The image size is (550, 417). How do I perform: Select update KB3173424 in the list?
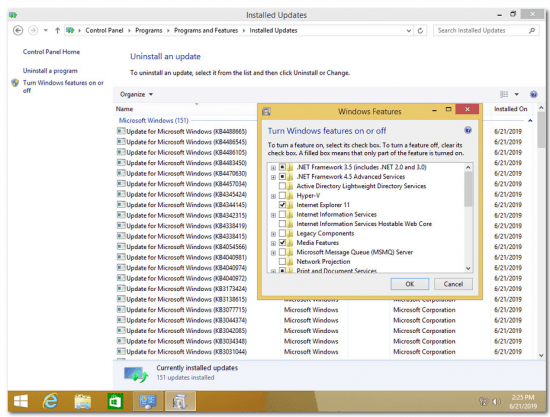(186, 289)
